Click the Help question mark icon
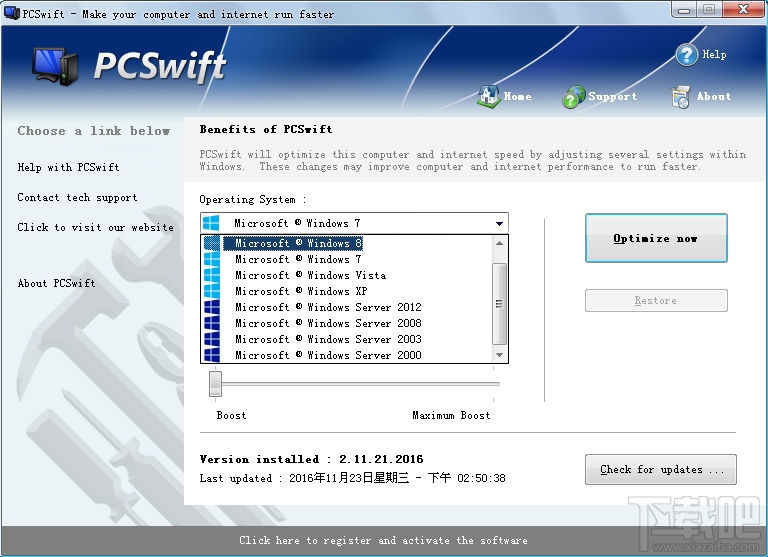The width and height of the screenshot is (768, 557). 687,55
